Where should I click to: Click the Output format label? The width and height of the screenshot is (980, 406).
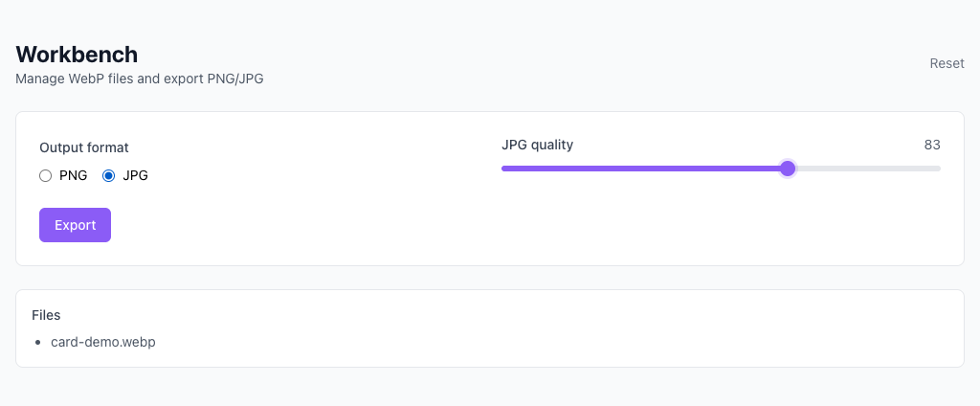[84, 147]
